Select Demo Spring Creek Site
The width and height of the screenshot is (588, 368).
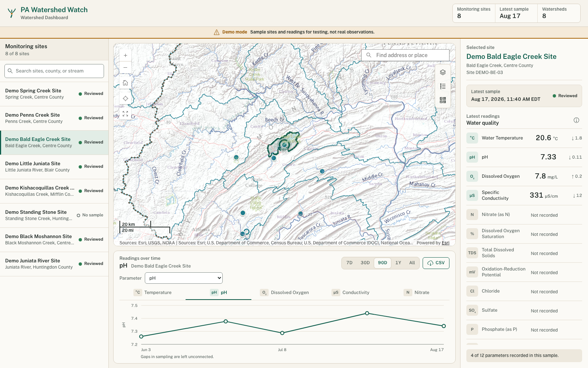click(x=54, y=94)
